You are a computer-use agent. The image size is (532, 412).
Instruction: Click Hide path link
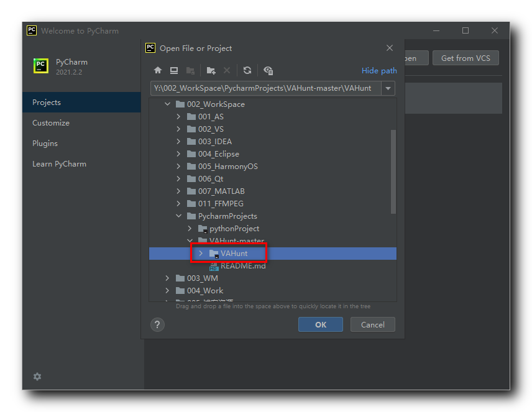[379, 71]
